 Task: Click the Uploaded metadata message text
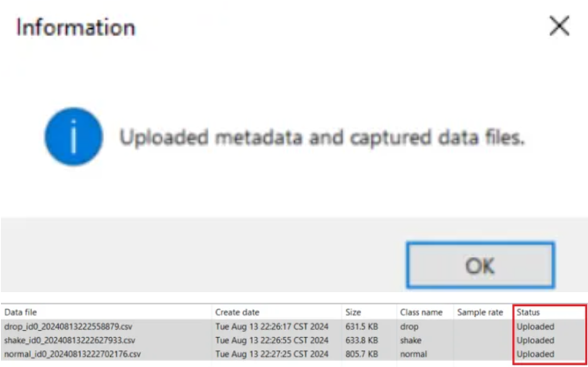pyautogui.click(x=322, y=138)
